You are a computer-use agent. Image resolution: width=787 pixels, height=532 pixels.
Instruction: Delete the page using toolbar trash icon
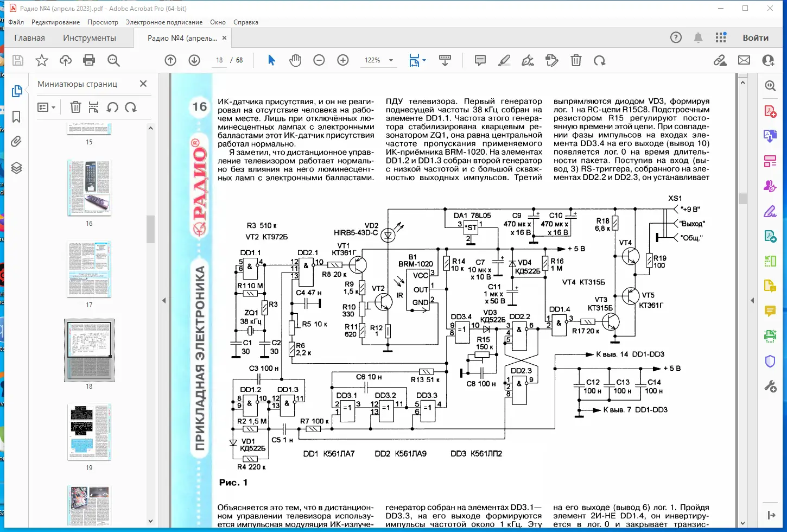[x=576, y=60]
